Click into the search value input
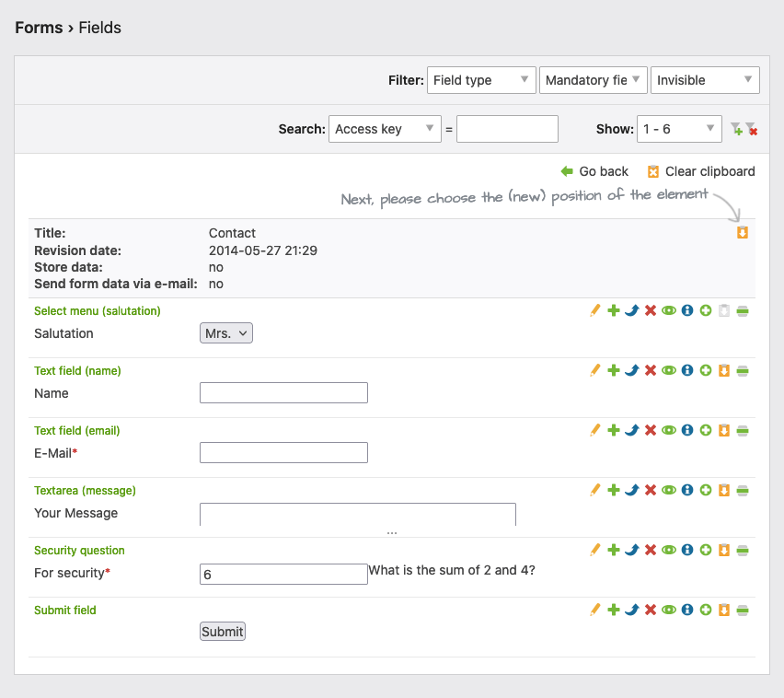The image size is (784, 698). (x=507, y=129)
